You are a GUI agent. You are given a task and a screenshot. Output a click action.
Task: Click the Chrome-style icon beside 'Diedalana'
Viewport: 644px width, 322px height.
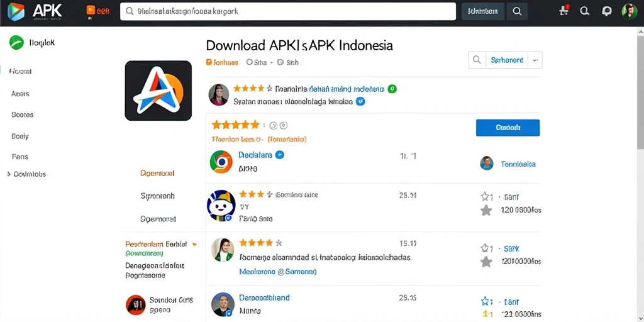click(x=221, y=162)
